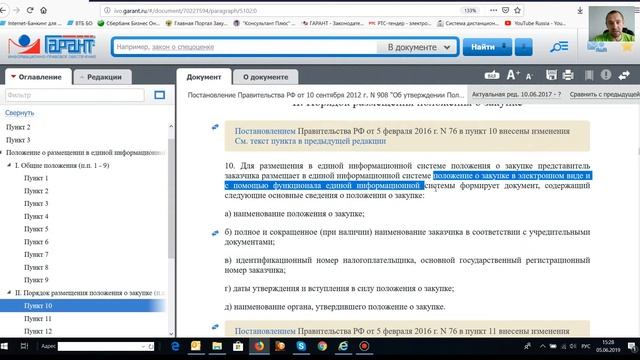Screen dimensions: 640x360
Task: Open Microsoft Store from the taskbar
Action: tap(238, 346)
